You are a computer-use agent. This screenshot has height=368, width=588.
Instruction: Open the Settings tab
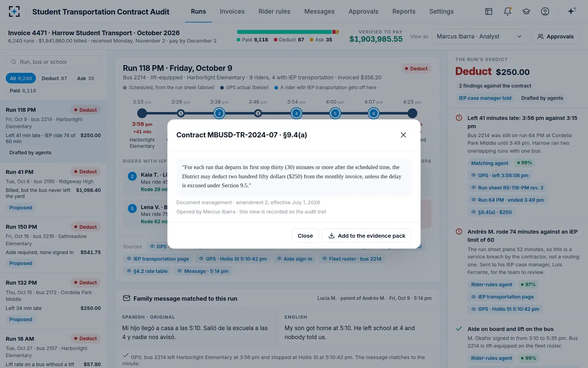click(441, 11)
